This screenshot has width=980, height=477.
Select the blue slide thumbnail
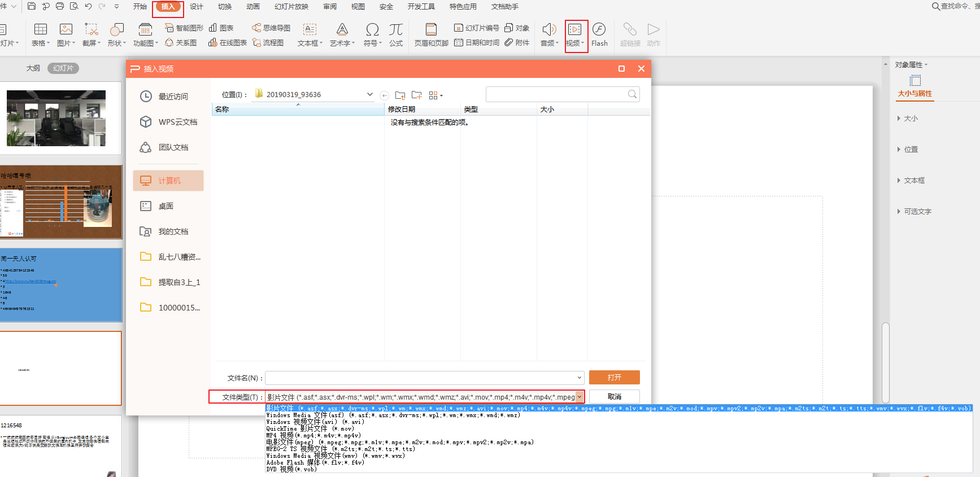point(61,285)
